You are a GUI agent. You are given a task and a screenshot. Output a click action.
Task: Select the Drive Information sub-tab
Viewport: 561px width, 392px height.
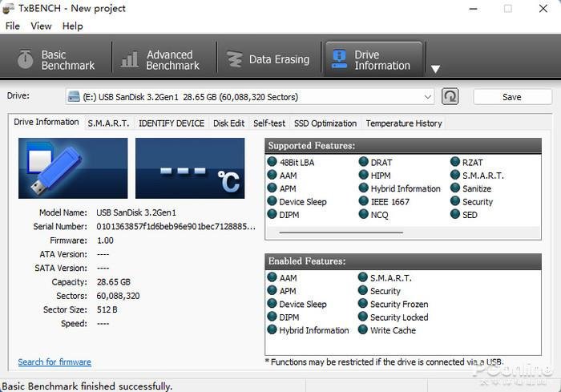tap(46, 122)
